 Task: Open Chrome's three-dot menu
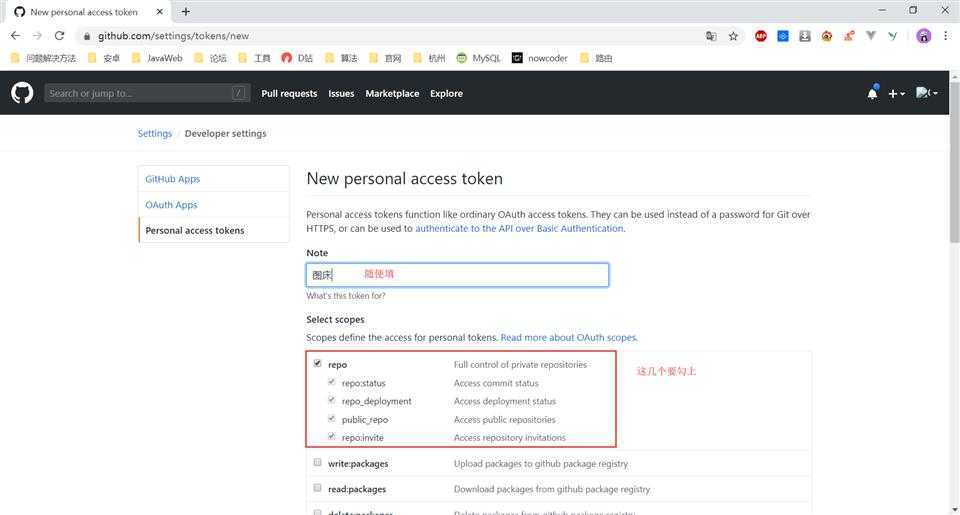945,36
